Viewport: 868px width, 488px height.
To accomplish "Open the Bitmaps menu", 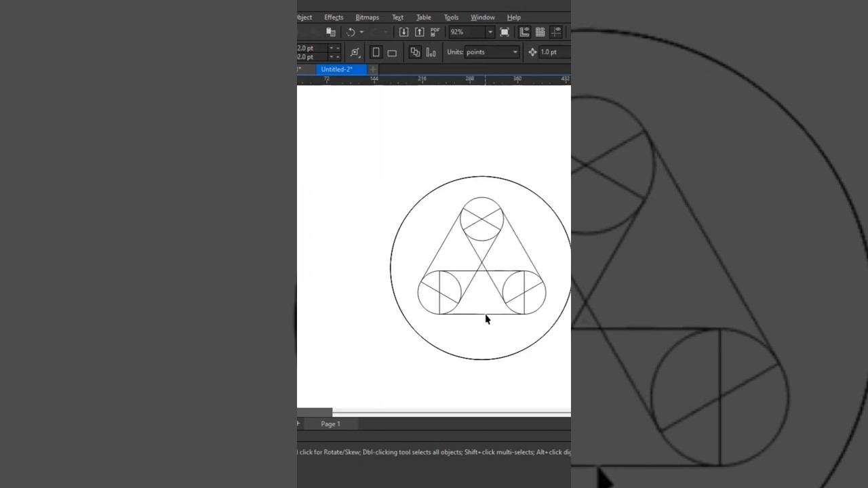I will 367,17.
